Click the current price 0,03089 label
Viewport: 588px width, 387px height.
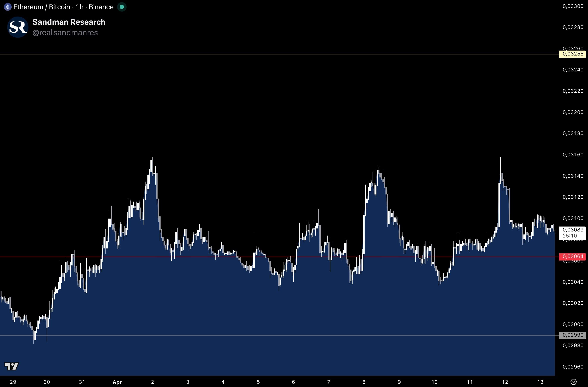tap(573, 230)
